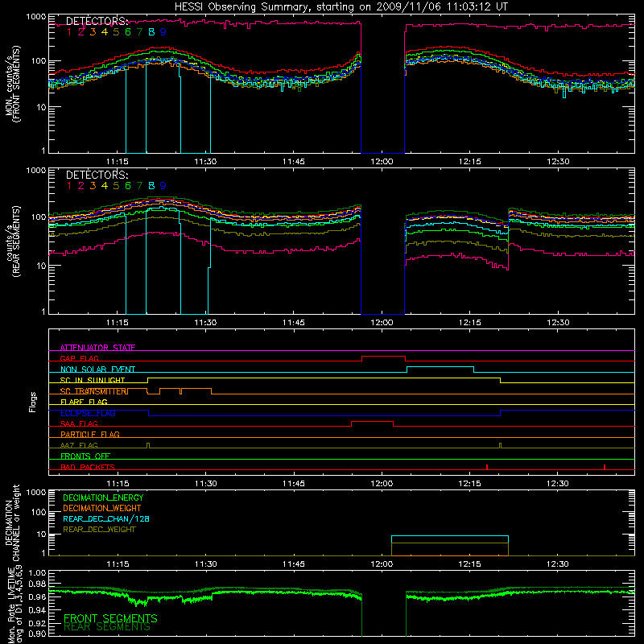644x644 pixels.
Task: Click the 12:15 tick under the rear segments plot
Action: click(x=470, y=323)
